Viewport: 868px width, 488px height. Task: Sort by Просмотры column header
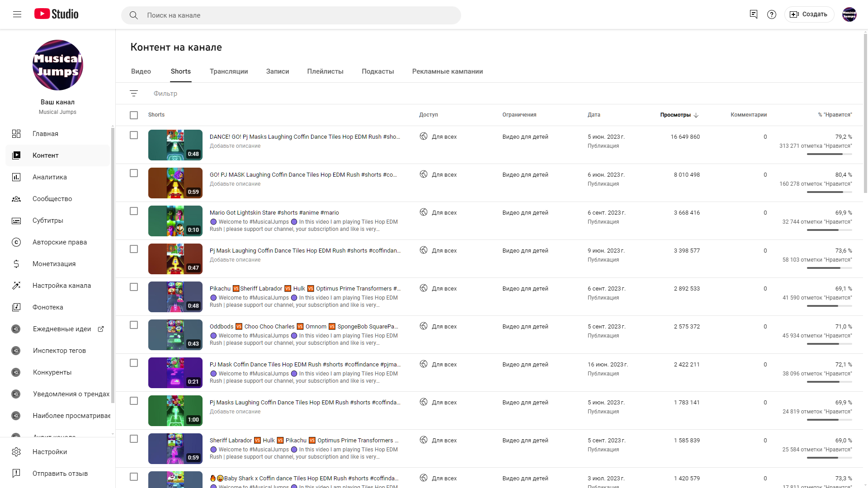tap(675, 115)
